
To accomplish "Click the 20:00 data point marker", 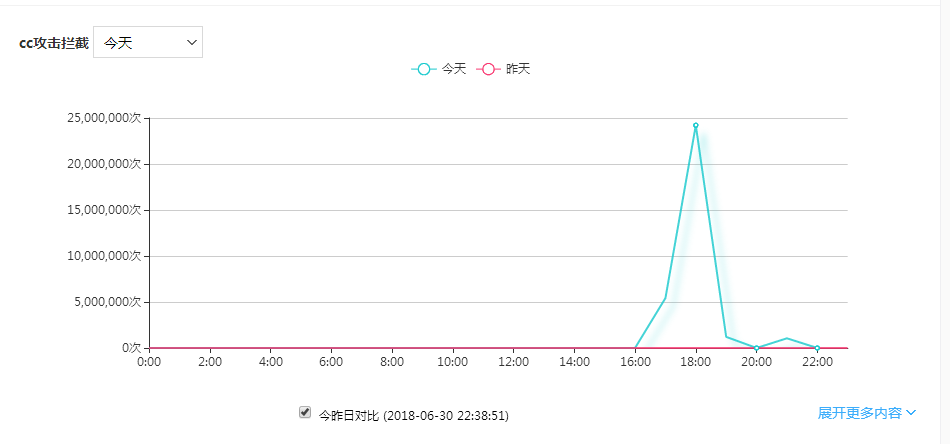I will tap(757, 348).
